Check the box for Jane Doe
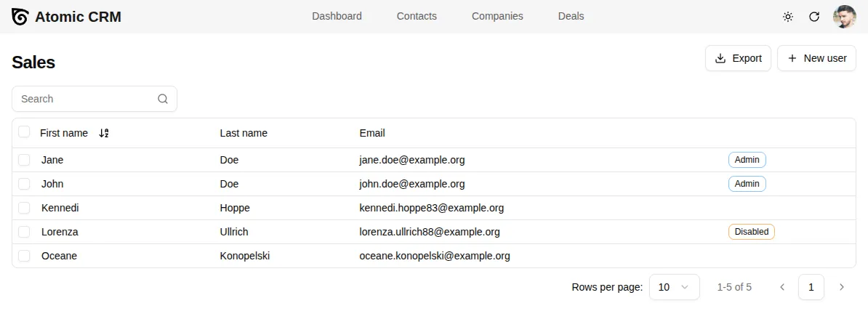Viewport: 868px width, 311px height. [x=25, y=160]
